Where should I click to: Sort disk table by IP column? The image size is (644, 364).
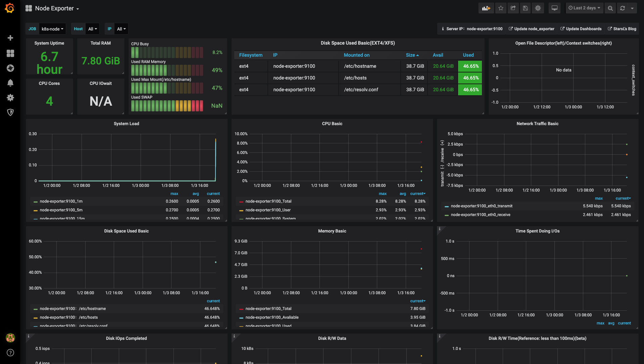click(x=275, y=55)
